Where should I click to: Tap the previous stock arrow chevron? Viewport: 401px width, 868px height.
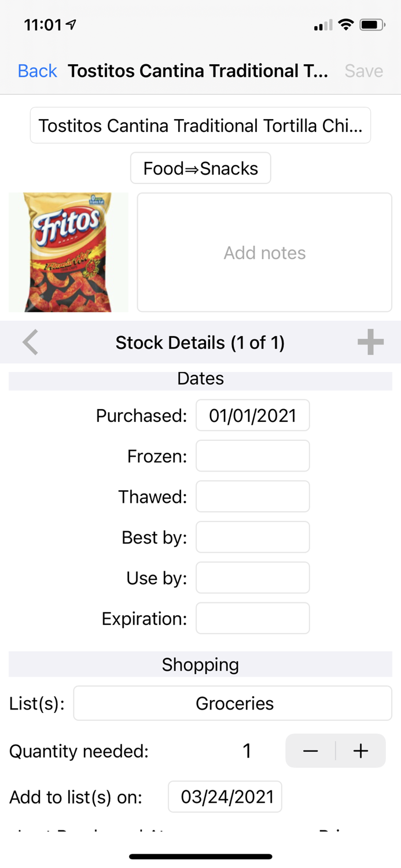coord(30,342)
